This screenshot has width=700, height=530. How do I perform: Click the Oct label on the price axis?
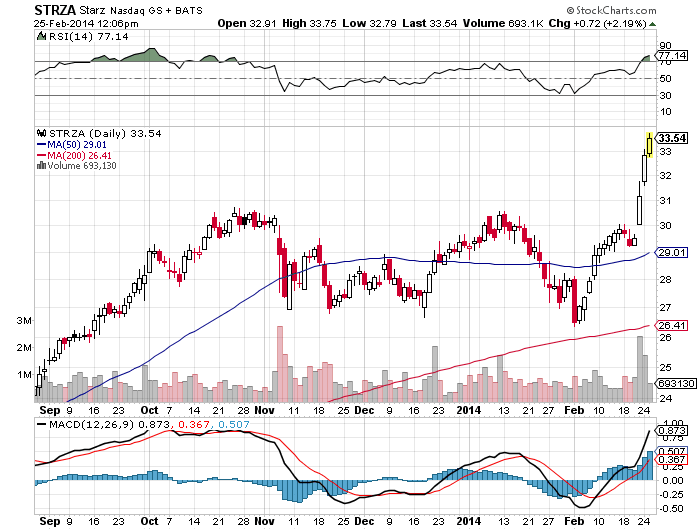click(150, 409)
